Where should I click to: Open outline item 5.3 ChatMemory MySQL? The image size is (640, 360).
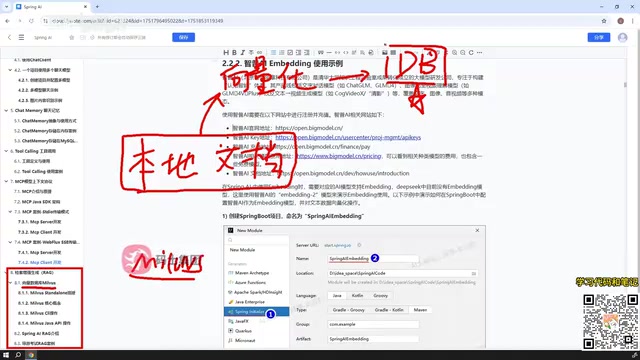click(x=46, y=141)
